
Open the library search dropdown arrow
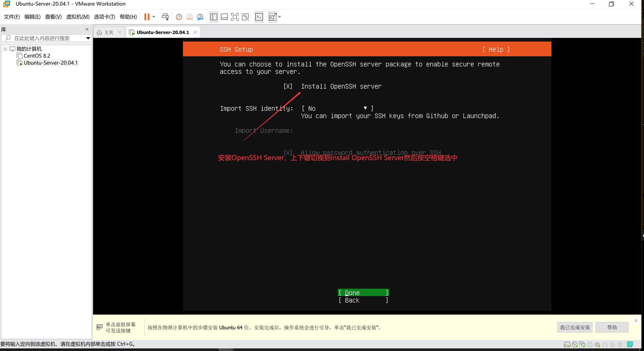tap(88, 38)
